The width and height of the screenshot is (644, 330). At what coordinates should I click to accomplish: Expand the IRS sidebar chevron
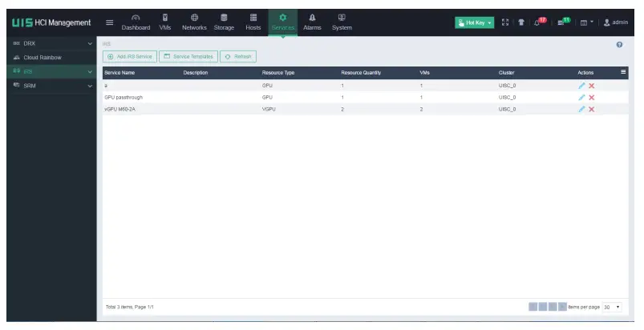point(90,72)
